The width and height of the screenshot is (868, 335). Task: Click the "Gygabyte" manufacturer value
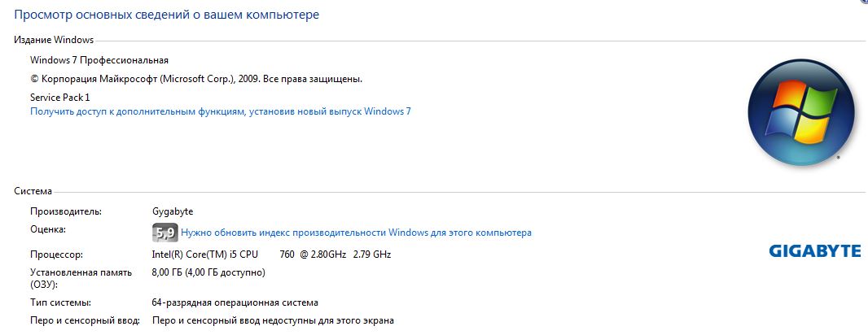172,211
